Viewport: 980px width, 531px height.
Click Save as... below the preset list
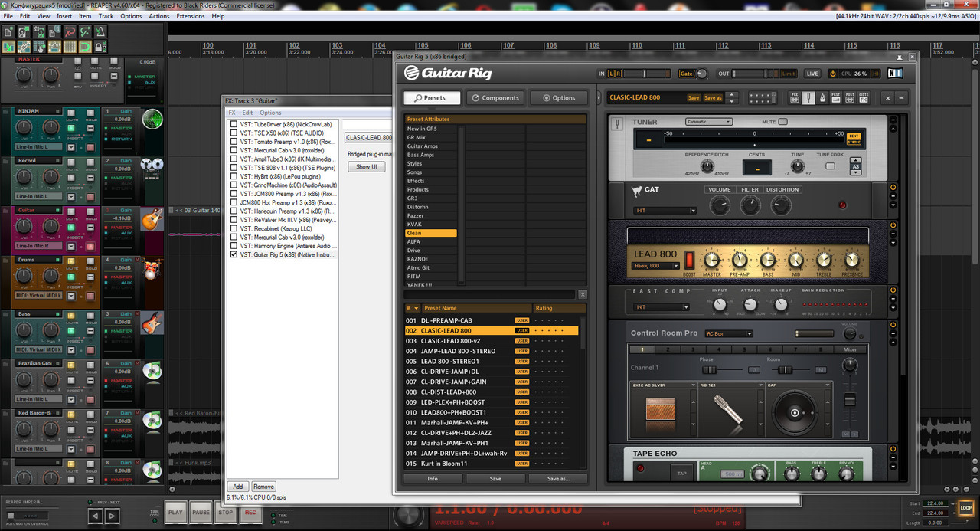coord(558,478)
